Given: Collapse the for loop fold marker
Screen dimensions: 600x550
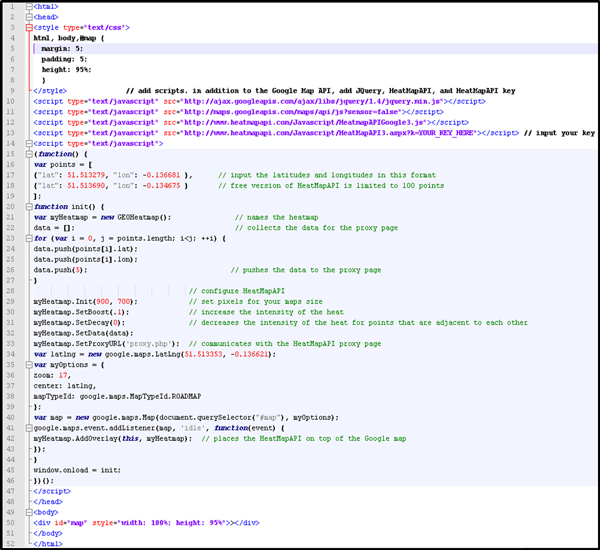Looking at the screenshot, I should [x=29, y=238].
